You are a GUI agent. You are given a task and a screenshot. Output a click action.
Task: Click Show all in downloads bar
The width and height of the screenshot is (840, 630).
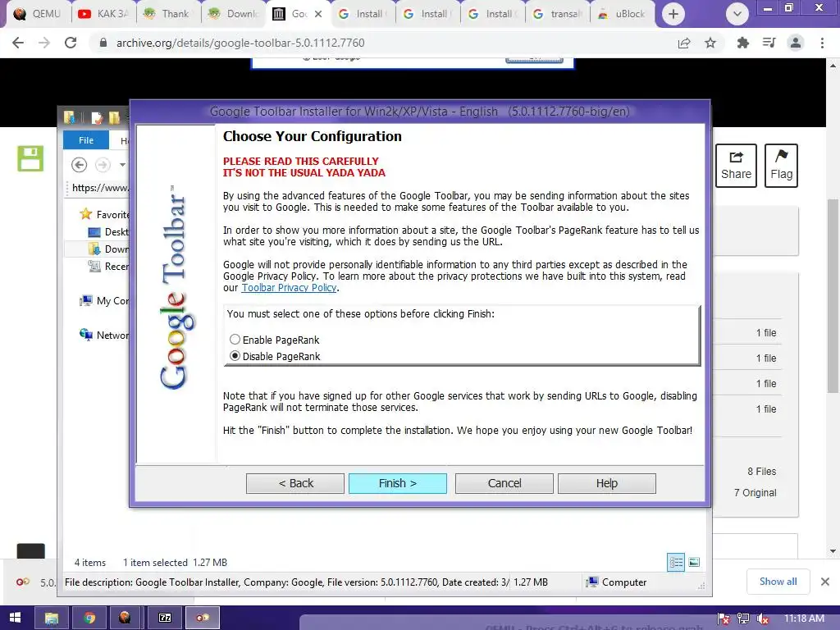point(778,582)
